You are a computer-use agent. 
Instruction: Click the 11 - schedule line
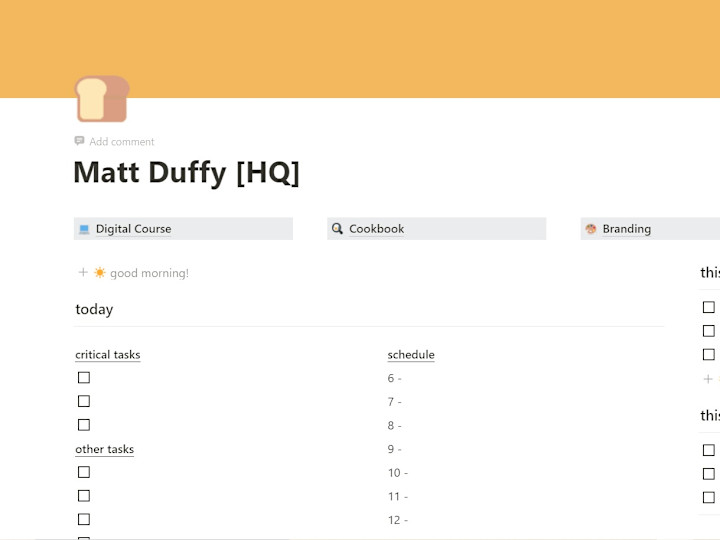coord(398,496)
